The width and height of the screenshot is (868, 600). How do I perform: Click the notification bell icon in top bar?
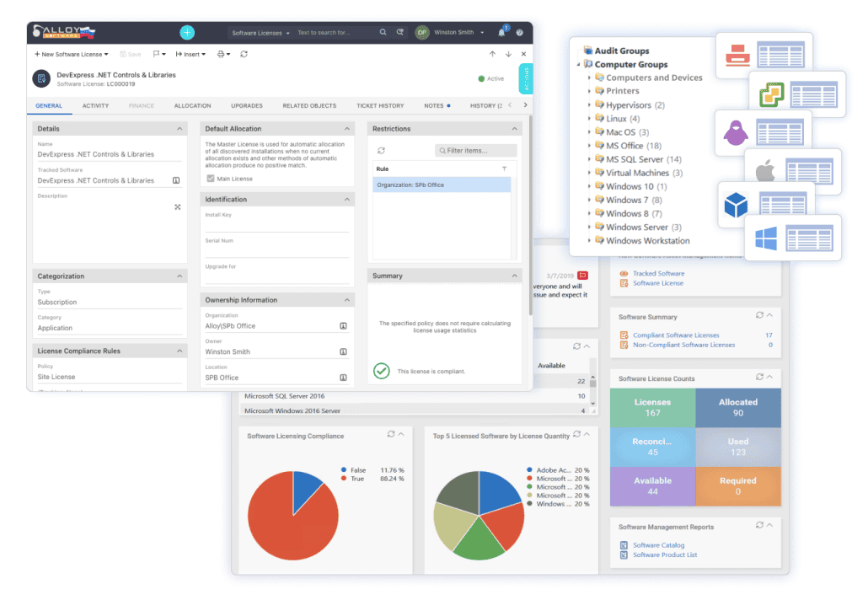501,34
